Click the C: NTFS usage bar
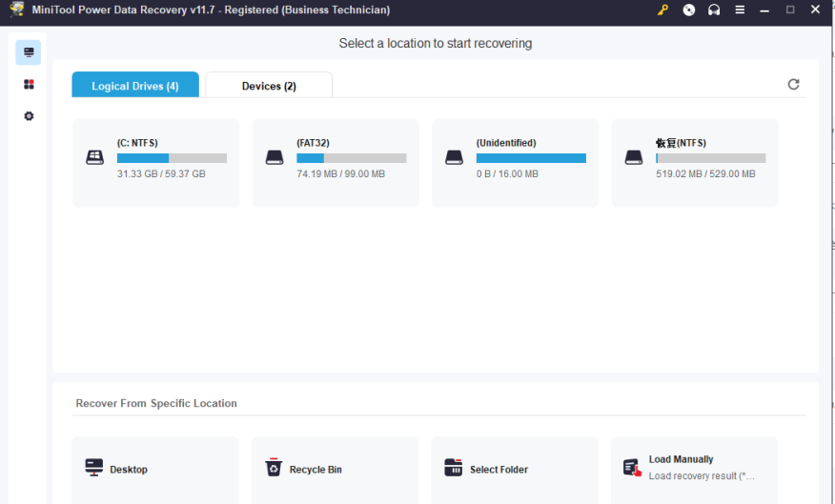This screenshot has height=504, width=835. tap(172, 158)
